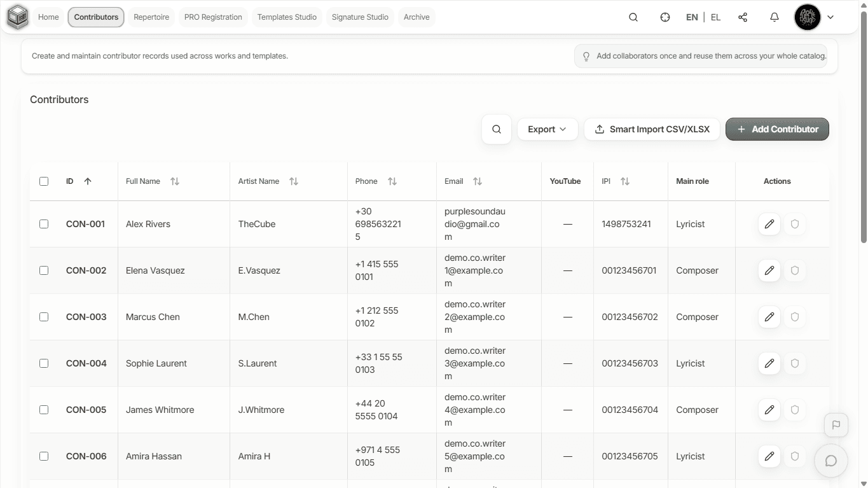The image size is (868, 488).
Task: Toggle the select-all checkbox in table header
Action: point(44,181)
